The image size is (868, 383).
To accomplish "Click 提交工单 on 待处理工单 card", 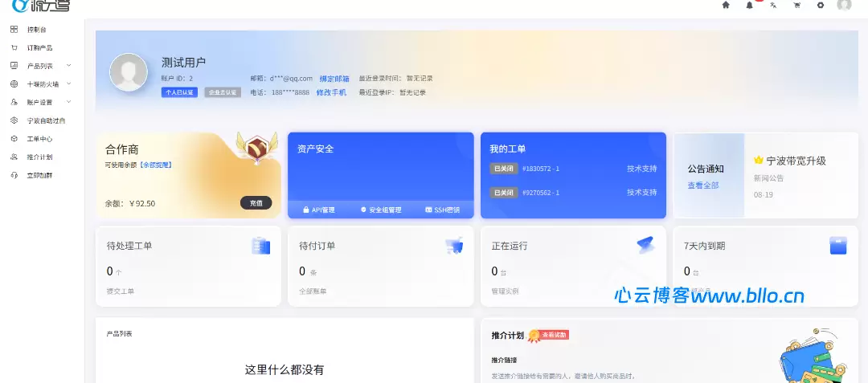I will [x=120, y=291].
